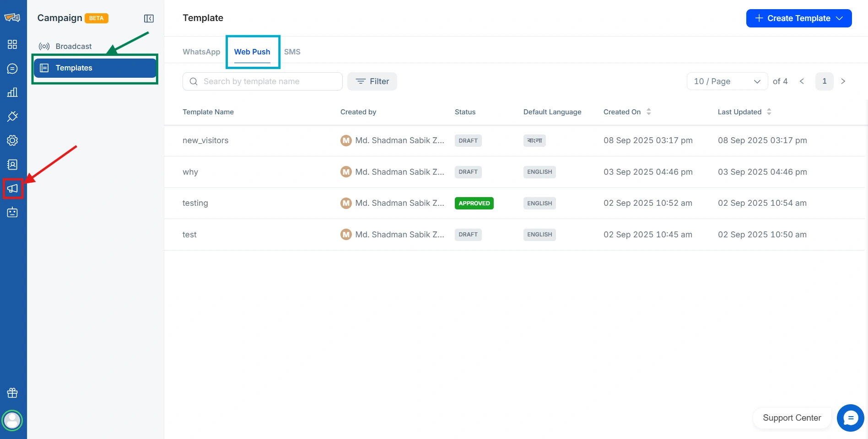Image resolution: width=868 pixels, height=439 pixels.
Task: Go to the next page arrow
Action: point(843,81)
